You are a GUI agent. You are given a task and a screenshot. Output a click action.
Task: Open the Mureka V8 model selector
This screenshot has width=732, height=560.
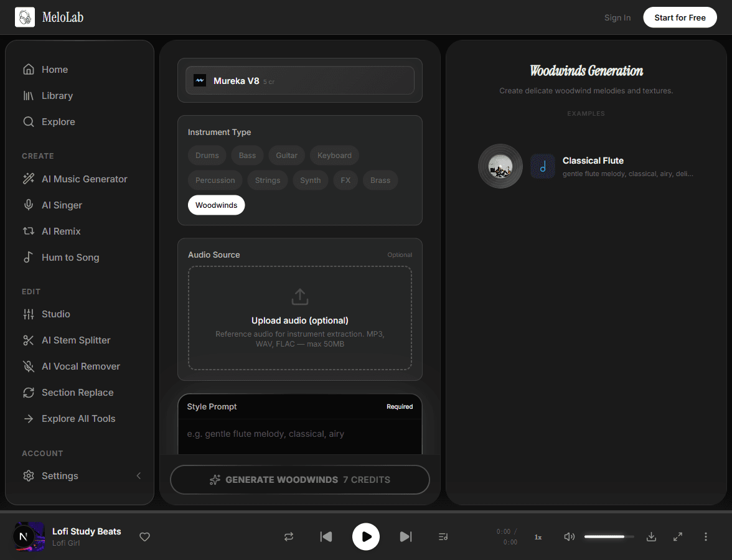[300, 80]
